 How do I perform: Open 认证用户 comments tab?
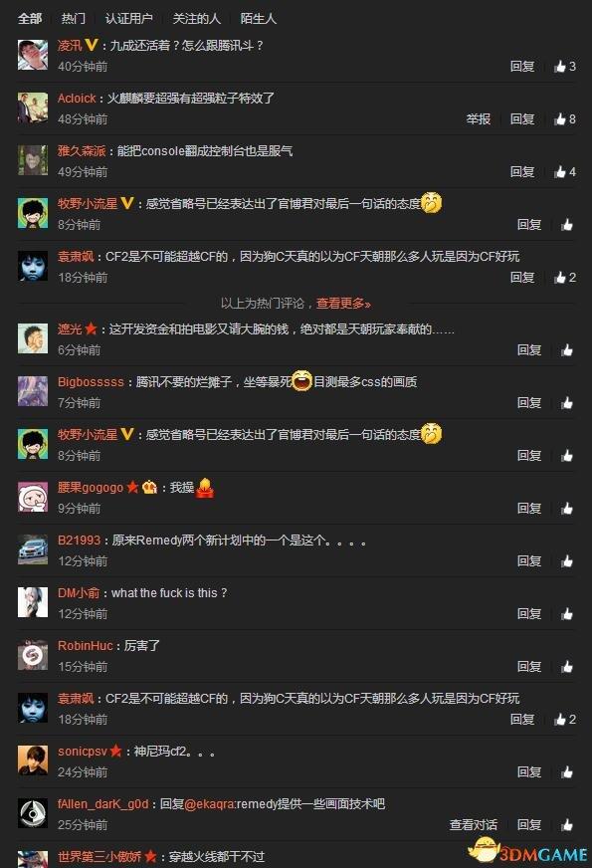(x=129, y=19)
